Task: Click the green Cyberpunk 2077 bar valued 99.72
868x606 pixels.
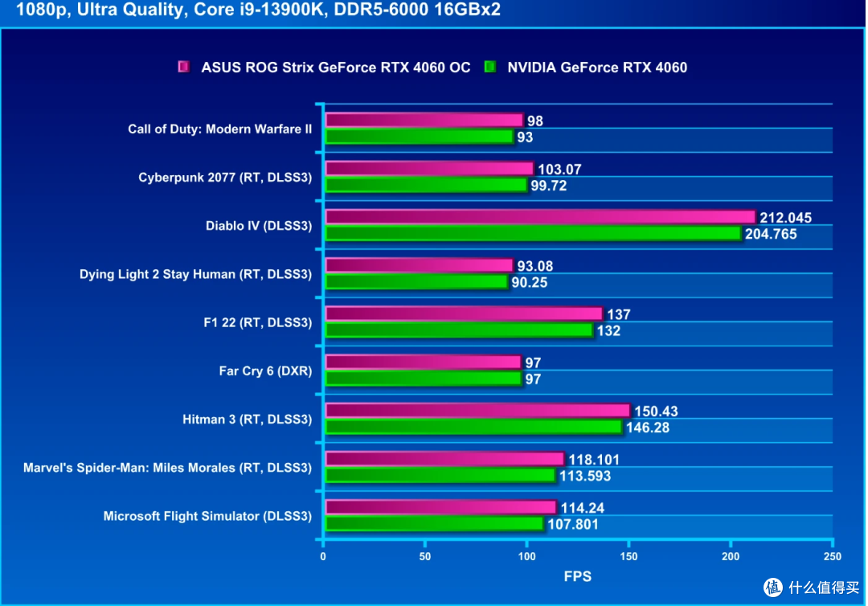Action: (426, 185)
